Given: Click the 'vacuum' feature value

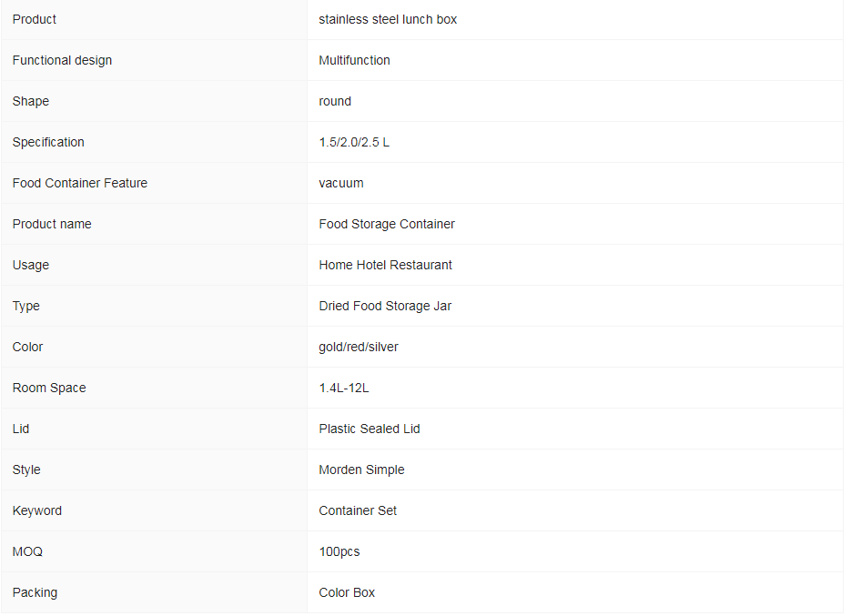Looking at the screenshot, I should coord(340,184).
